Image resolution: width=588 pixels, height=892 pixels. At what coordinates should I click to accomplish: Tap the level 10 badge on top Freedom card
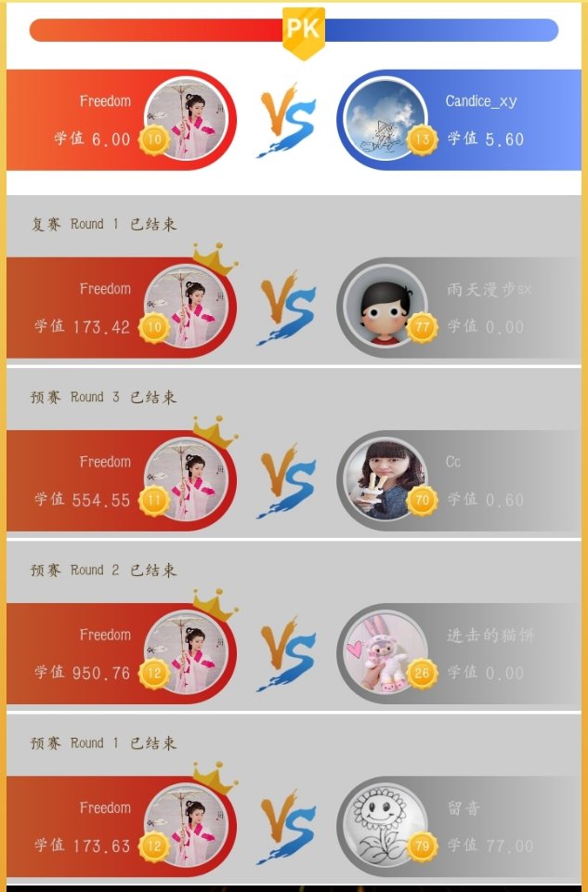pyautogui.click(x=154, y=139)
